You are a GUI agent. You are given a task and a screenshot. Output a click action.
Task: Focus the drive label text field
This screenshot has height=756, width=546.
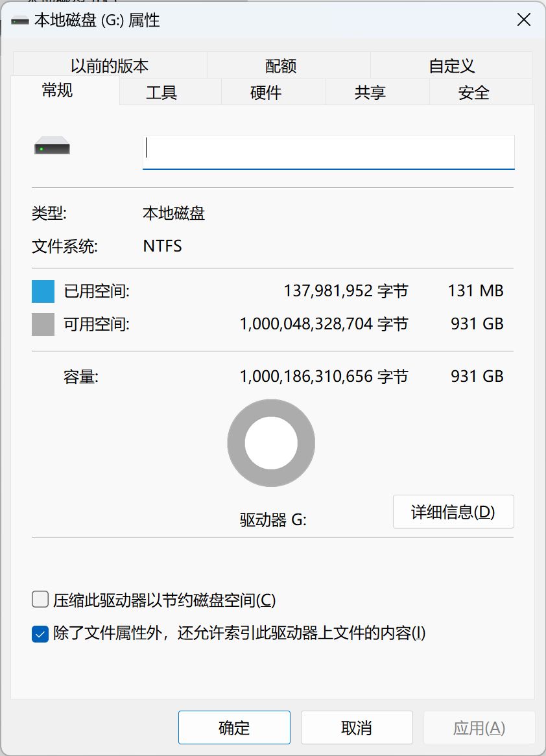328,152
